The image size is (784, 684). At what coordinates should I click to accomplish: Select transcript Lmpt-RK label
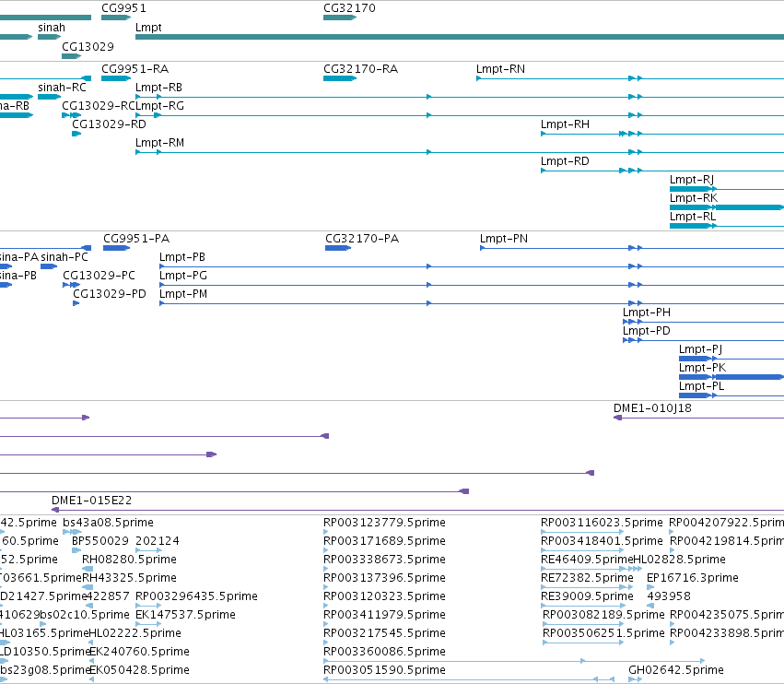point(694,198)
